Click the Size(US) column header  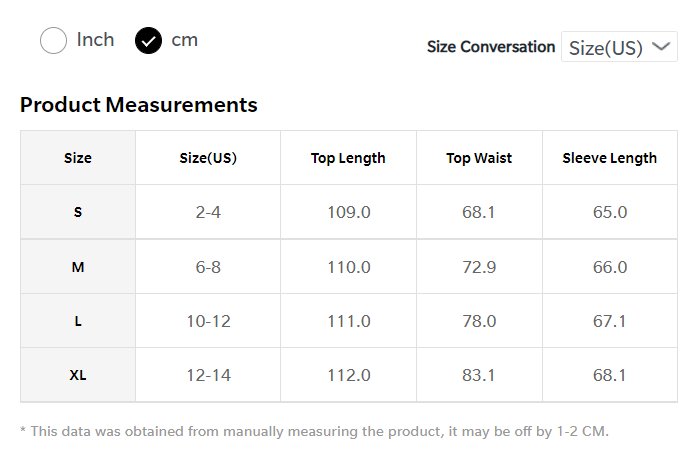(208, 158)
